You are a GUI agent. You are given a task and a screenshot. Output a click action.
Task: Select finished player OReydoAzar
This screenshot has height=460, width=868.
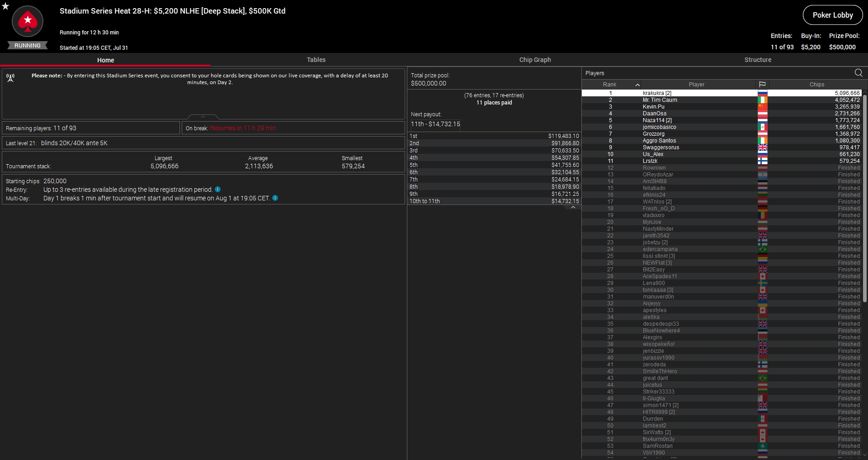tap(722, 175)
